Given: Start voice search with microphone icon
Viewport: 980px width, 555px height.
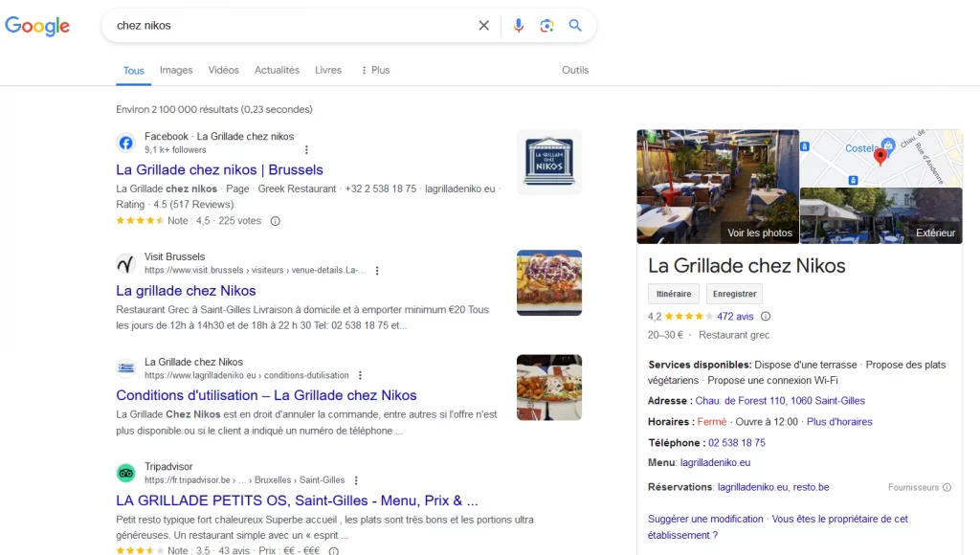Looking at the screenshot, I should (518, 26).
